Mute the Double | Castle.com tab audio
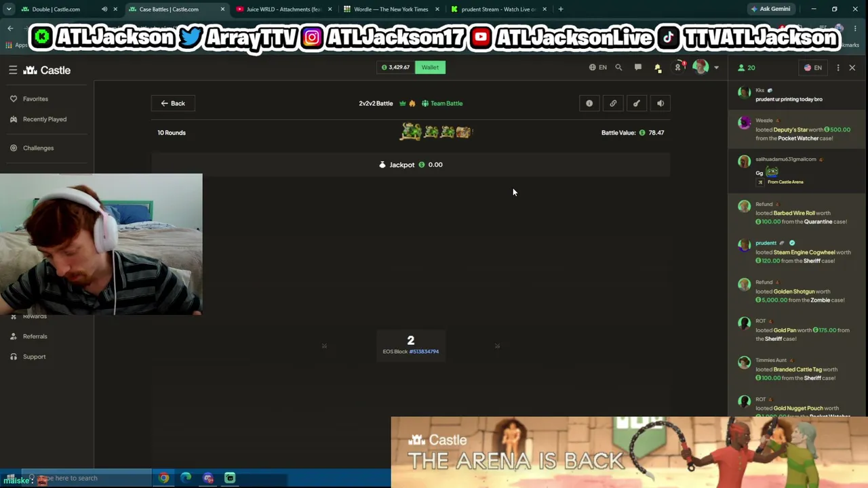This screenshot has width=868, height=488. (104, 9)
